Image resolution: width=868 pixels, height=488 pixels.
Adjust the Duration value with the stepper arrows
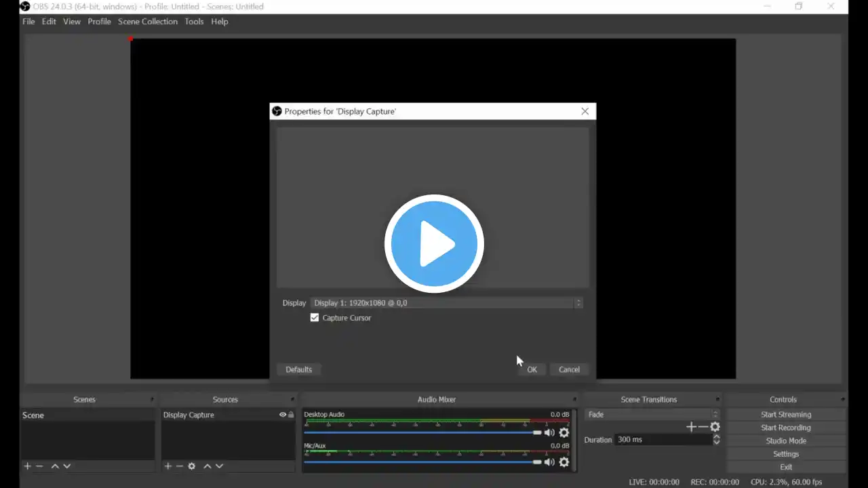(x=716, y=440)
